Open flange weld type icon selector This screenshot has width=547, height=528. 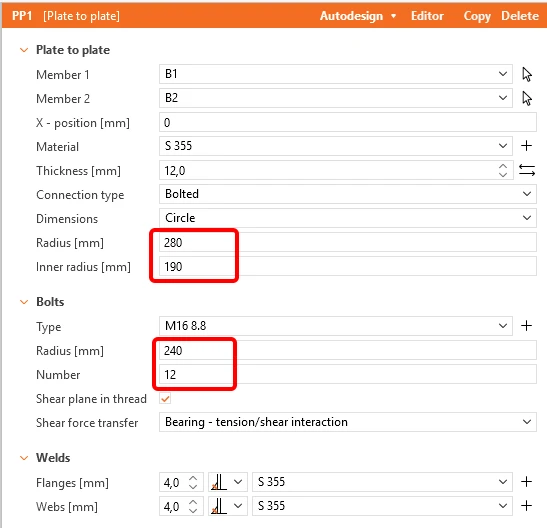[228, 482]
